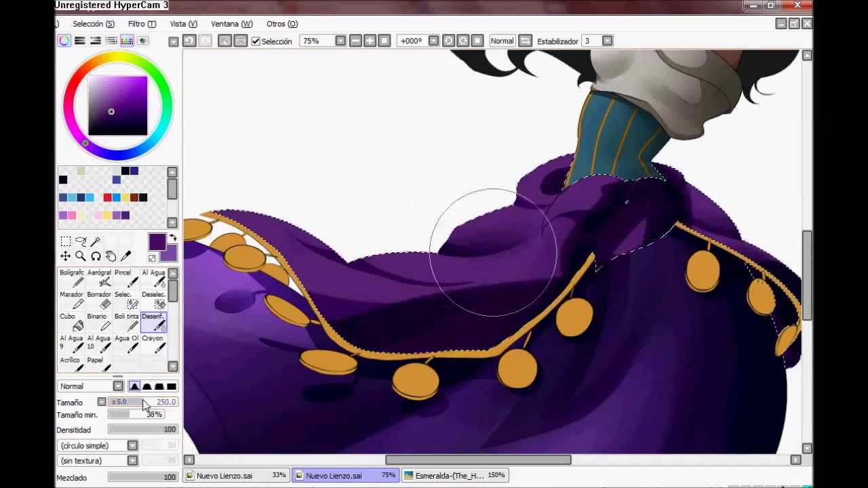Image resolution: width=868 pixels, height=488 pixels.
Task: Choose the Deselec. deselect pen tool
Action: click(153, 300)
